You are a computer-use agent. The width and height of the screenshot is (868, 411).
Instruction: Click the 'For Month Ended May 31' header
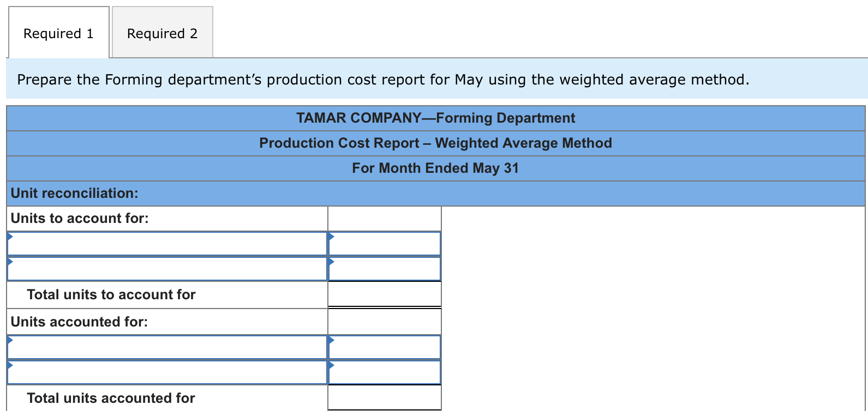click(x=435, y=168)
